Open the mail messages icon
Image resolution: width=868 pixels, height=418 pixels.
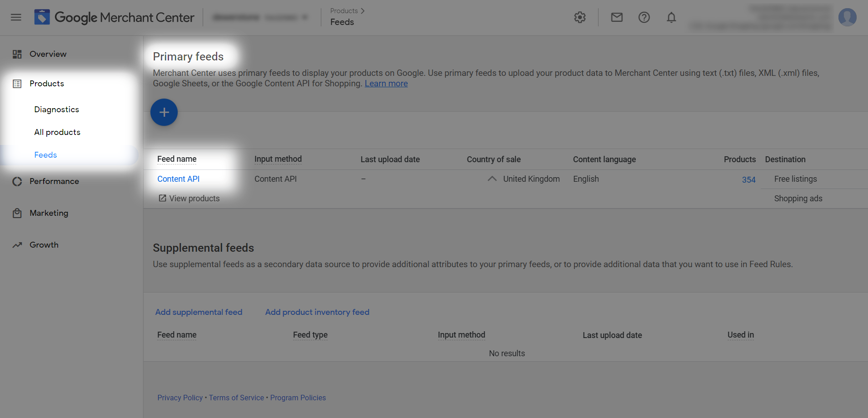(617, 17)
